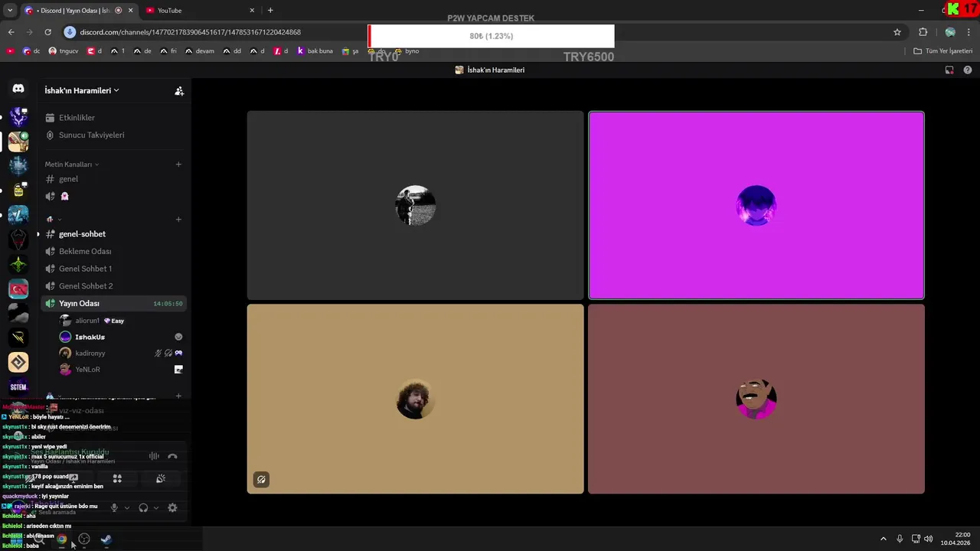Select the Yayın Odası voice channel
980x551 pixels.
pos(113,304)
